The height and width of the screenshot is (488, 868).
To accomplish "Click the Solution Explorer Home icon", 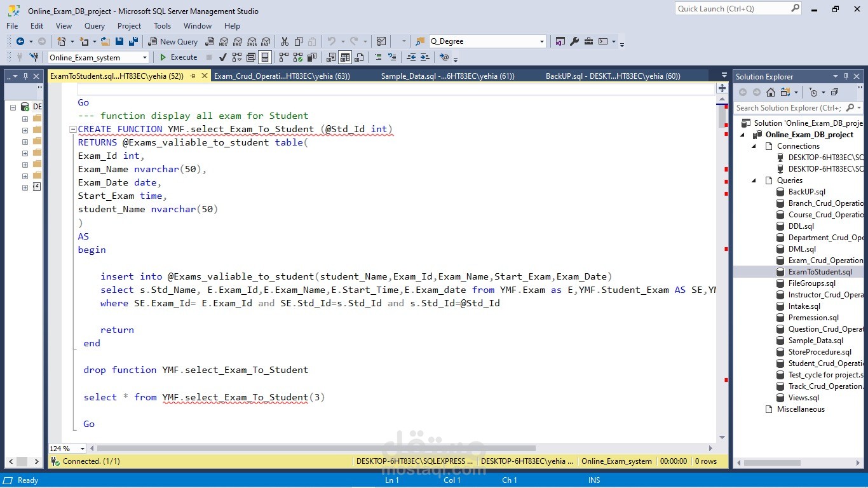I will [x=771, y=92].
